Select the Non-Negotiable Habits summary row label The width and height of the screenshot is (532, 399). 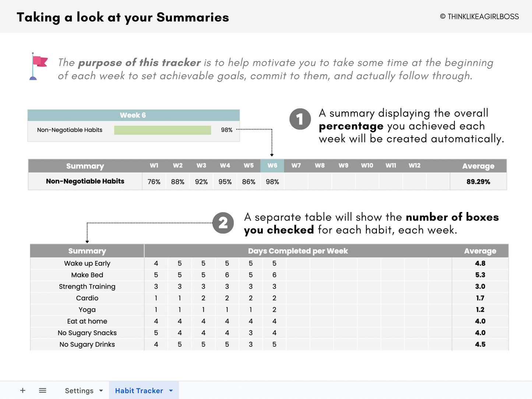pos(85,181)
